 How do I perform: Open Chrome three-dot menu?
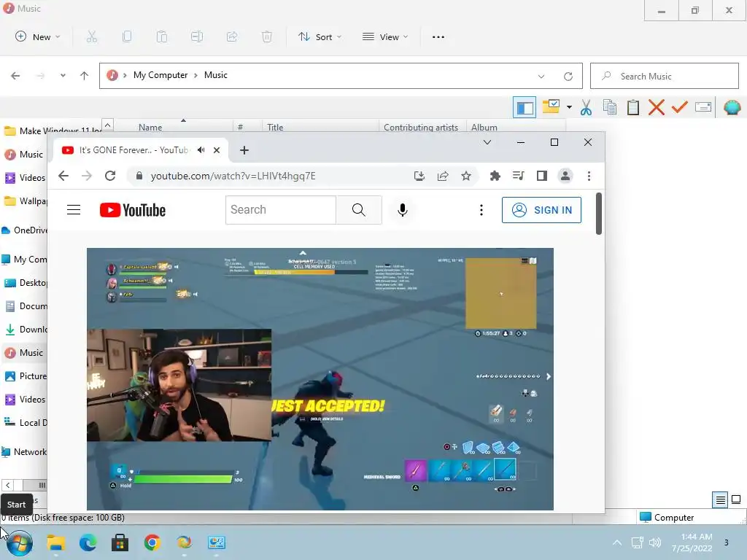589,176
